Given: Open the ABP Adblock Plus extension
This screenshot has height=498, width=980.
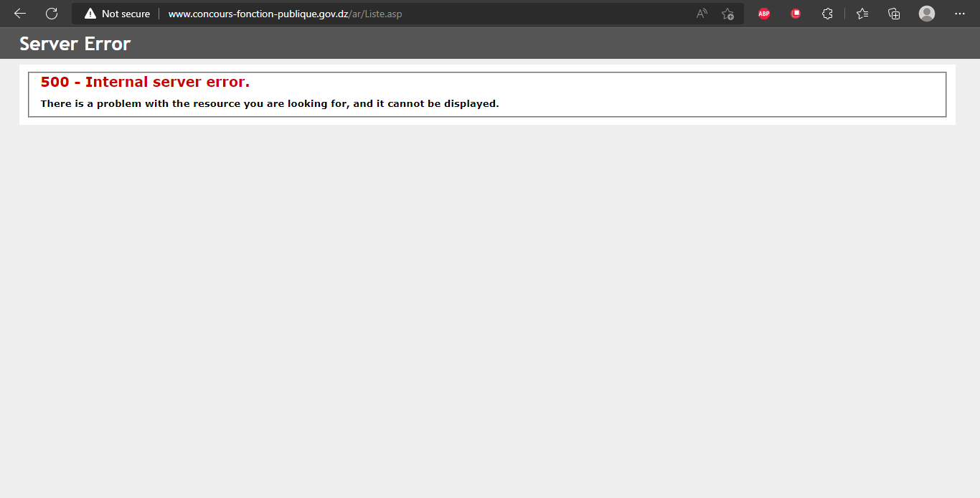Looking at the screenshot, I should [764, 14].
